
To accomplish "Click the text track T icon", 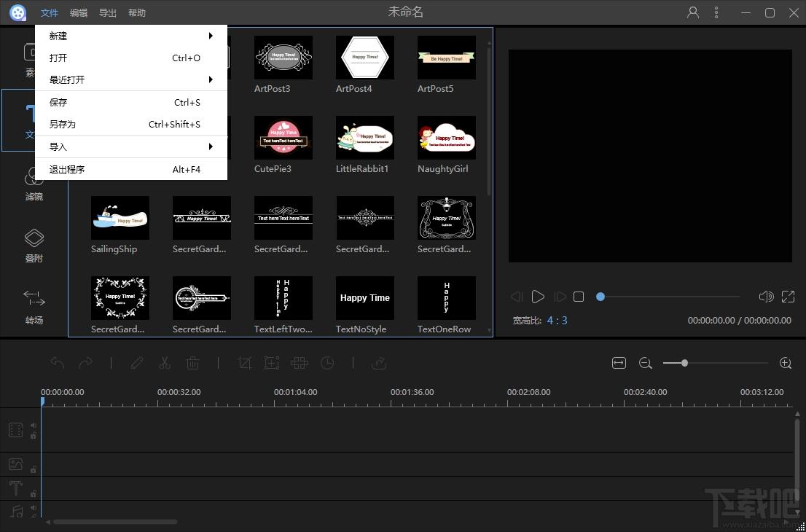I will [16, 488].
